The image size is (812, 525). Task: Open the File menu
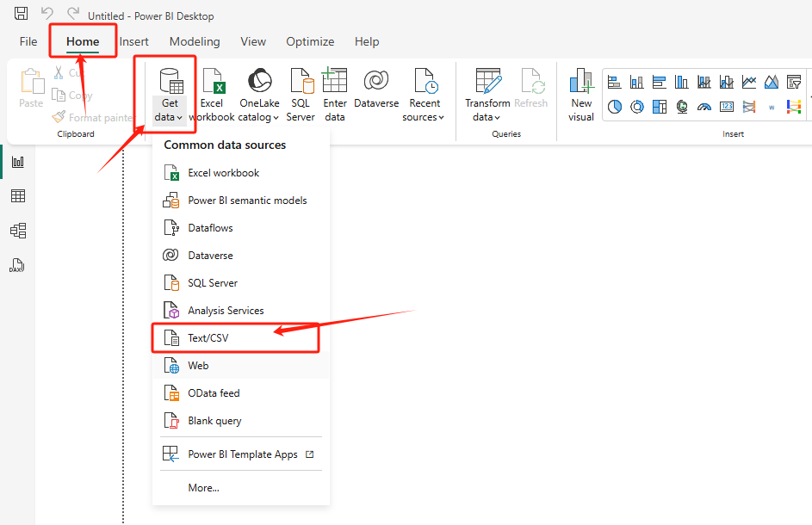point(28,41)
